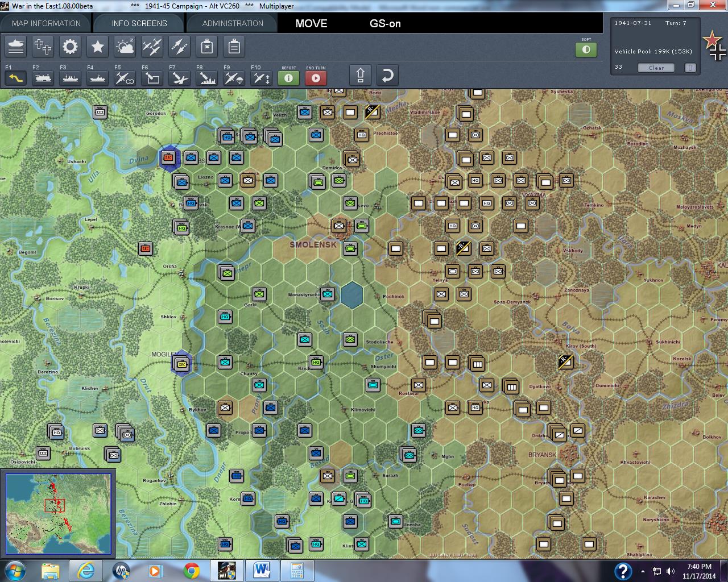Switch to Microsoft Word in taskbar
Screen dimensions: 728x582
pyautogui.click(x=262, y=571)
